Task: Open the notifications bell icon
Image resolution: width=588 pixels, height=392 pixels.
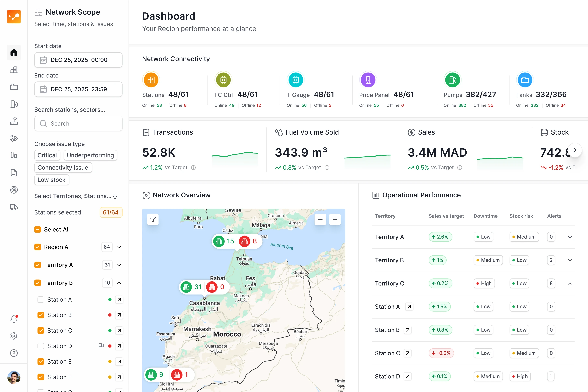Action: point(14,319)
